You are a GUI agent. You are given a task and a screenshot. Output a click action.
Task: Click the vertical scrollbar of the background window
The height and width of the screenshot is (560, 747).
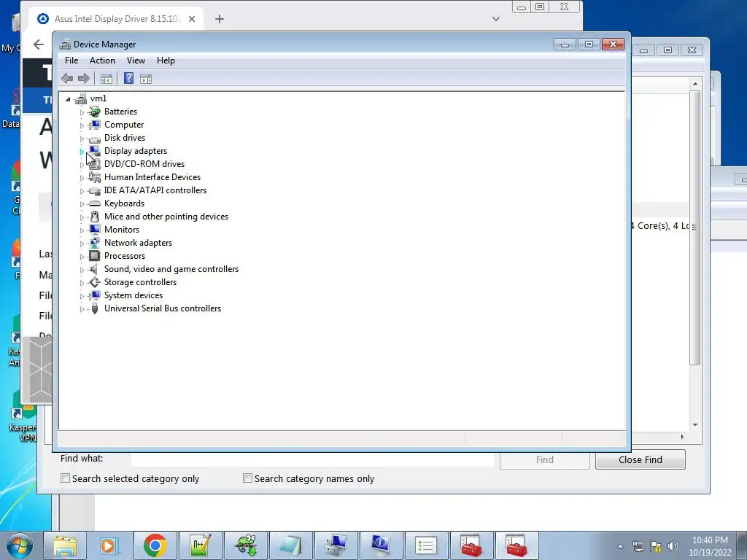(695, 228)
